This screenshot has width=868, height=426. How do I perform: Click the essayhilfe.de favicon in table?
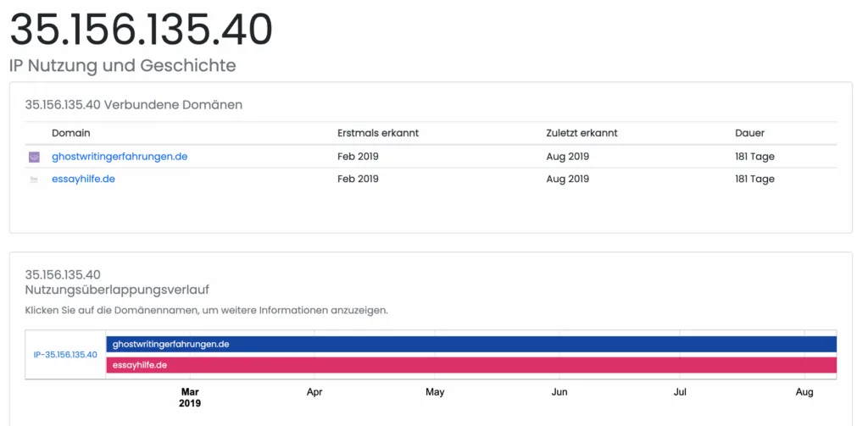tap(34, 180)
